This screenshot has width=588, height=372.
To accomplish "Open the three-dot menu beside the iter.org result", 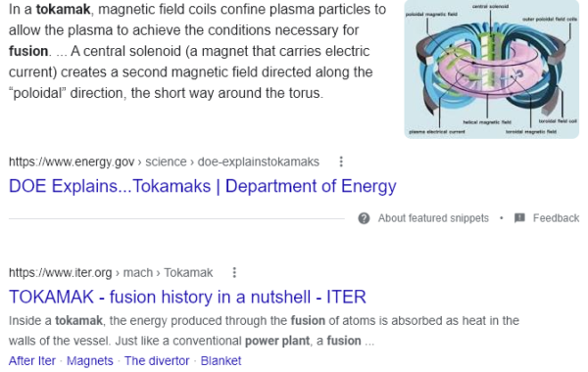I will click(x=234, y=273).
